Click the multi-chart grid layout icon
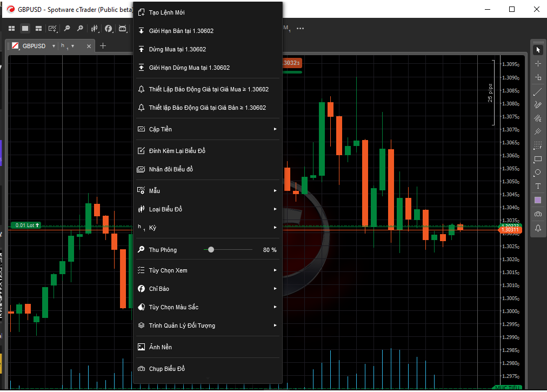The image size is (547, 392). [12, 28]
